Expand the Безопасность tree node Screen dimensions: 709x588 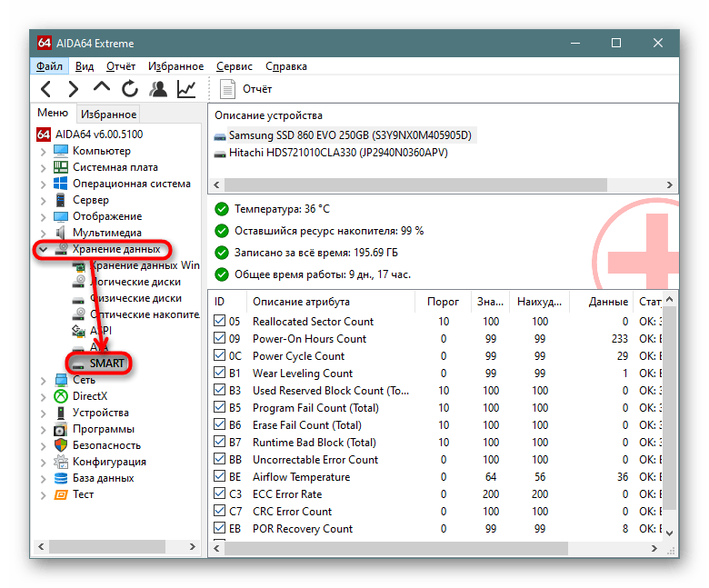43,446
